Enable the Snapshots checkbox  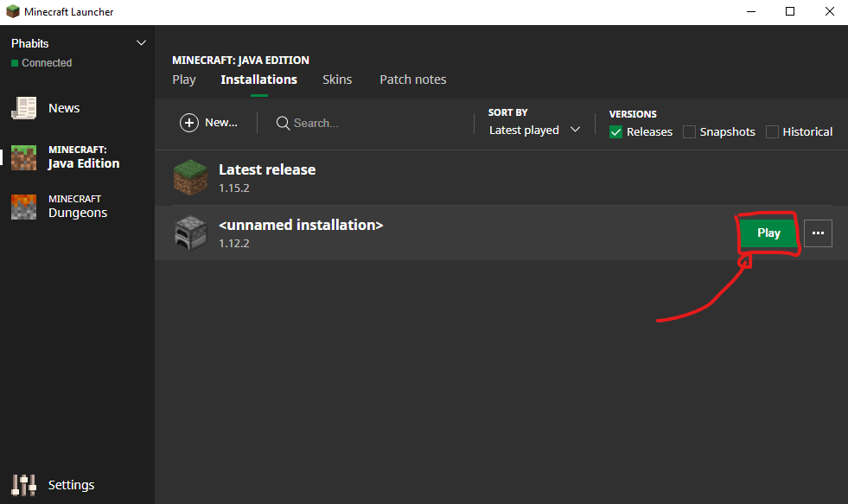pos(689,132)
